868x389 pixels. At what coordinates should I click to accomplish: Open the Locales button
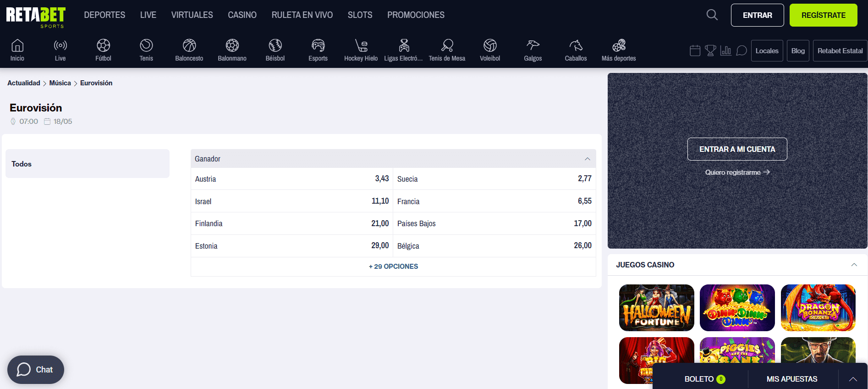click(x=767, y=51)
